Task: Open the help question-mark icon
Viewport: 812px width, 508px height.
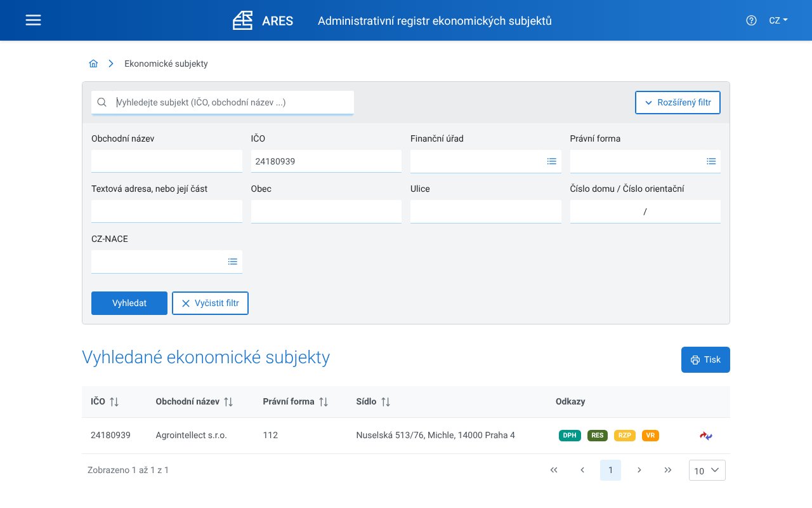Action: point(751,20)
